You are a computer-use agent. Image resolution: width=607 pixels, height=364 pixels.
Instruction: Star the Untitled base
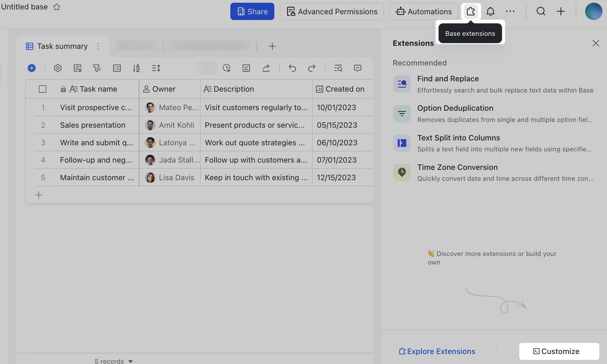[x=56, y=7]
